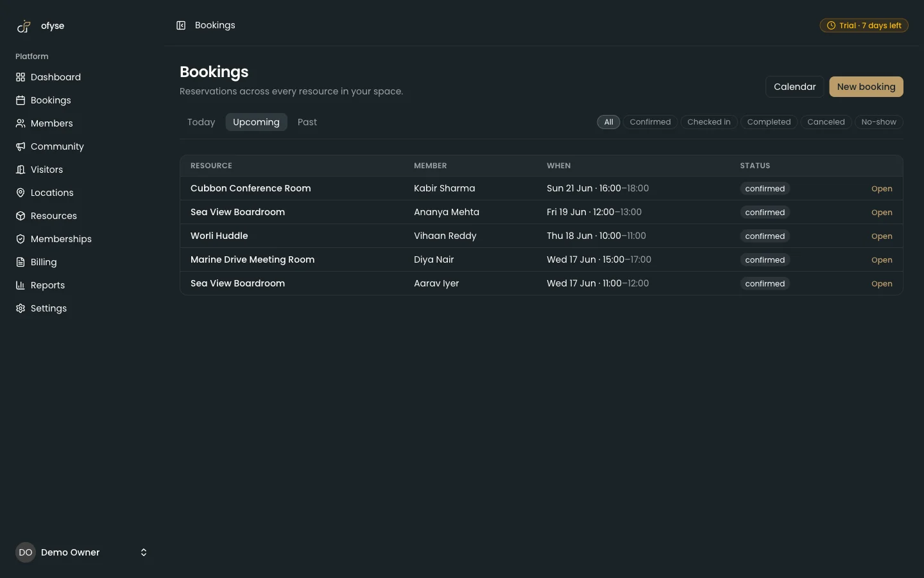Navigate to Resources label
This screenshot has width=924, height=578.
pos(54,216)
